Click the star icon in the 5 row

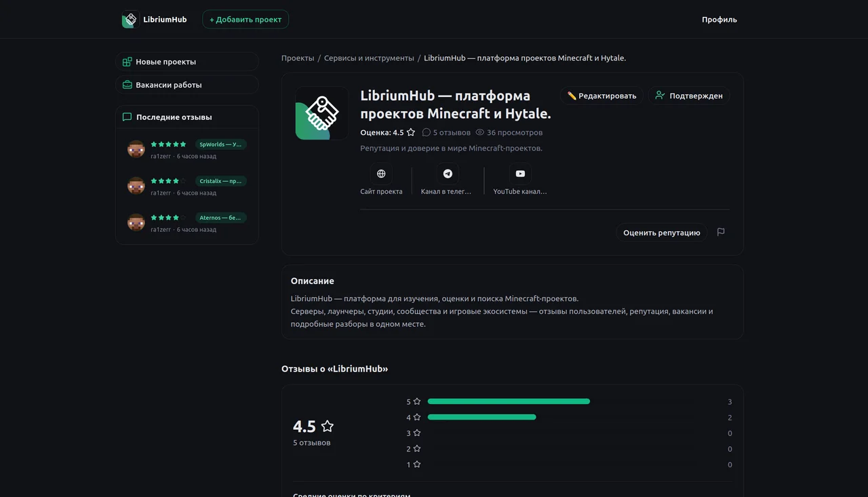pos(417,401)
